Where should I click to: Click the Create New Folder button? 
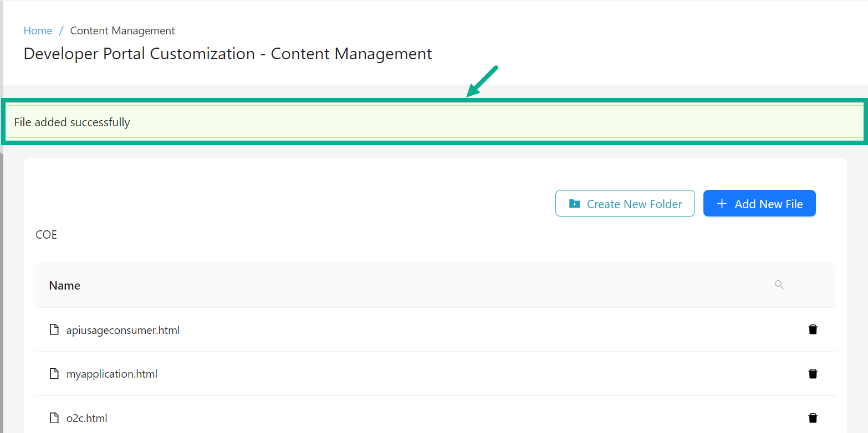pyautogui.click(x=625, y=203)
